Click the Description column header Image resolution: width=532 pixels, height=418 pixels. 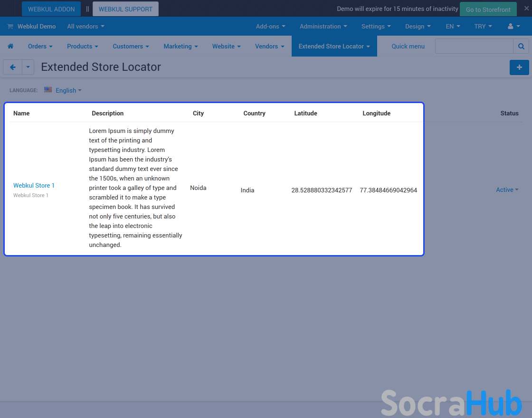pos(107,114)
